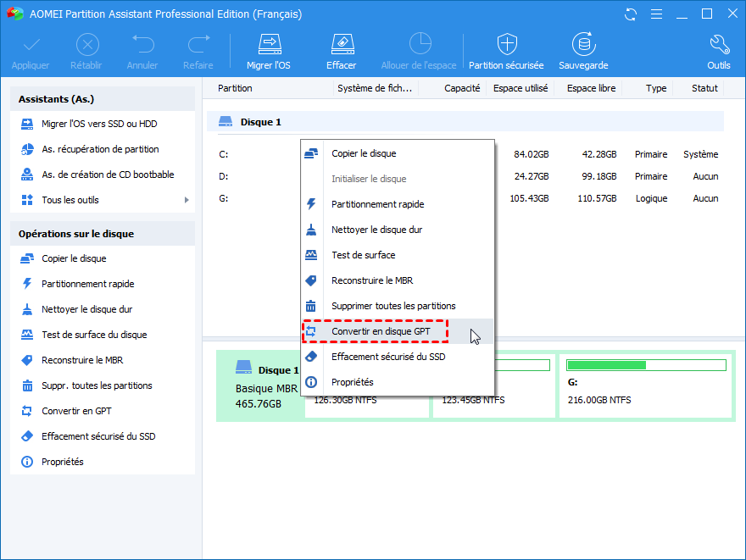This screenshot has width=746, height=560.
Task: Open the hamburger menu in title bar
Action: click(656, 14)
